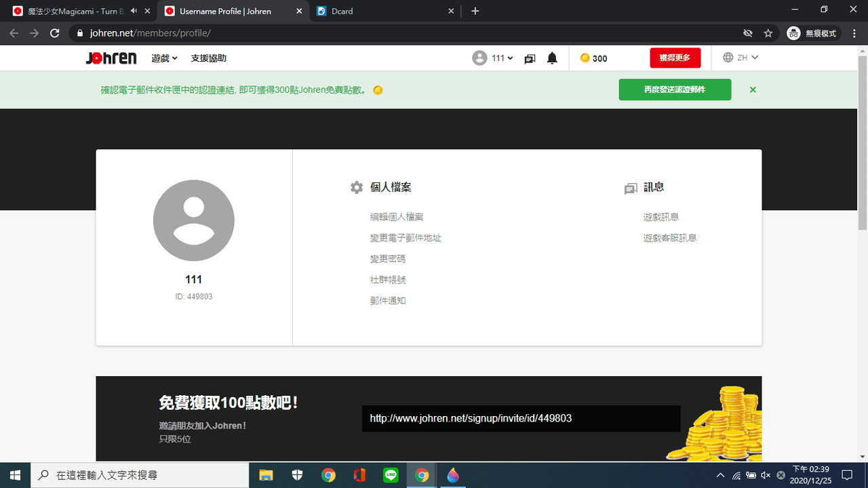Open the notification bell icon

coord(552,58)
